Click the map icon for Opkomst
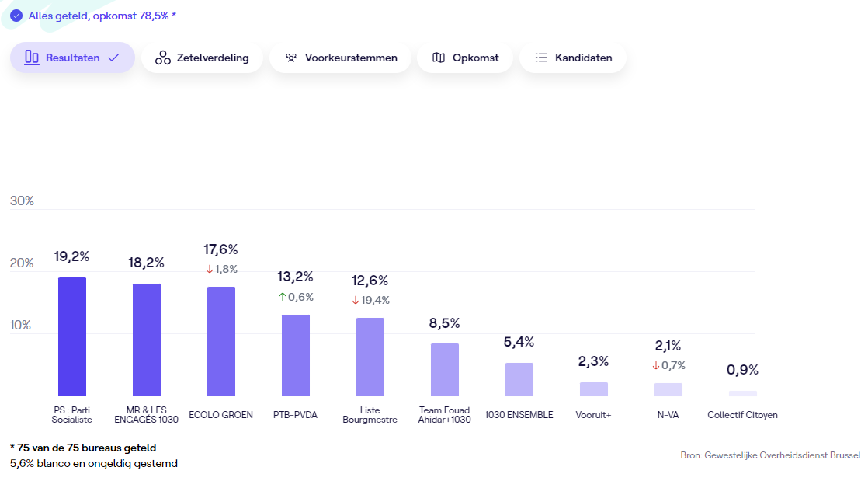Image resolution: width=868 pixels, height=481 pixels. coord(439,58)
